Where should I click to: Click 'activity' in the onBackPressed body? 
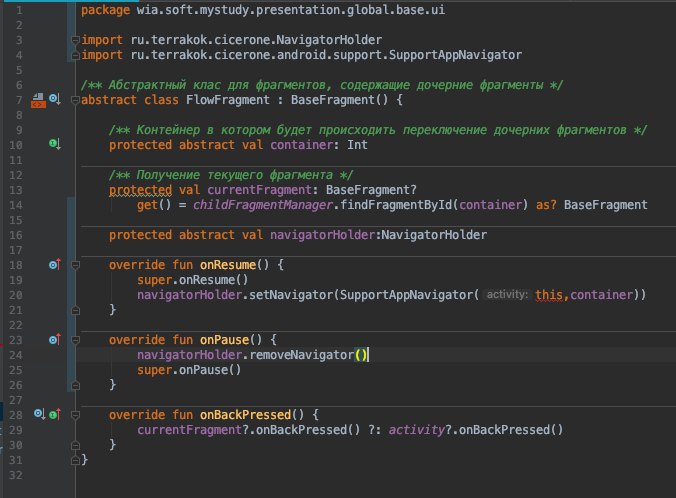tap(416, 430)
